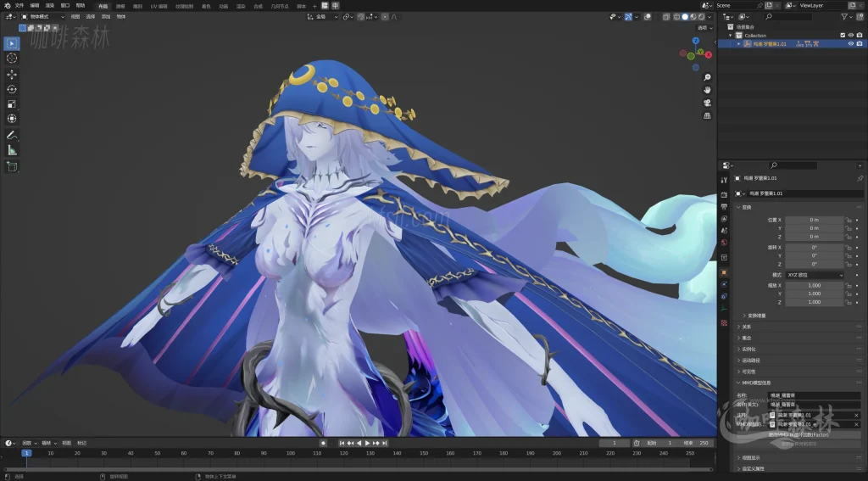868x481 pixels.
Task: Open the Physics properties tab
Action: click(724, 284)
